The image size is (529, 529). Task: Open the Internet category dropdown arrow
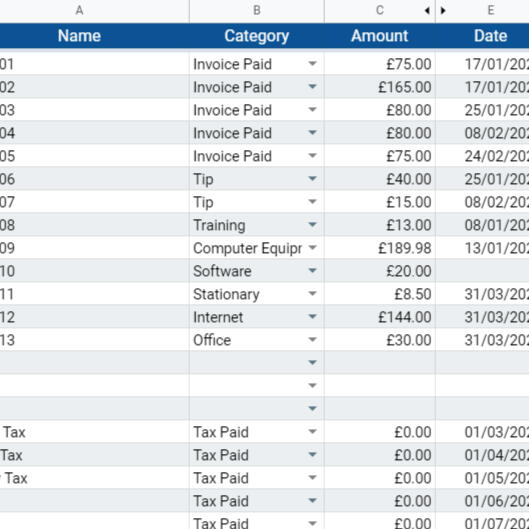pos(312,316)
